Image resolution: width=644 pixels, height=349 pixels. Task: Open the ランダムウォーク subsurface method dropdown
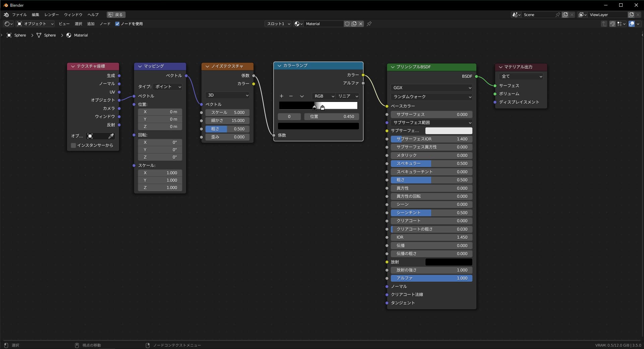(431, 97)
